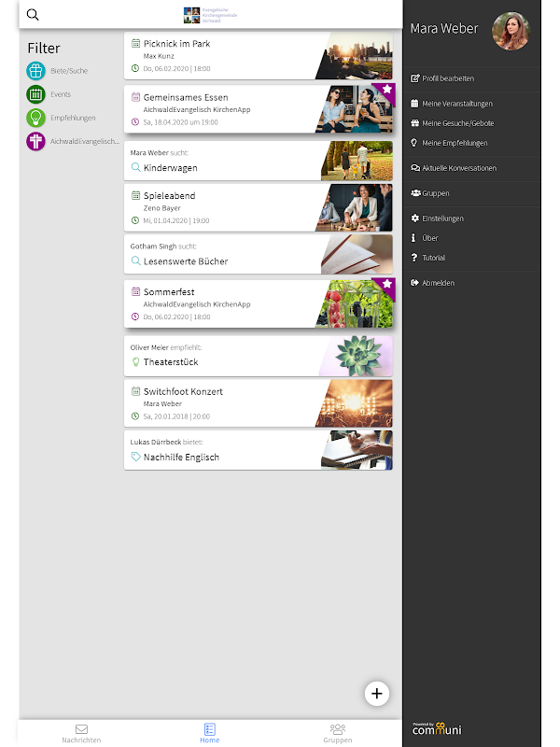Toggle the Empfehlungen lightbulb filter
The image size is (560, 747).
click(x=35, y=118)
